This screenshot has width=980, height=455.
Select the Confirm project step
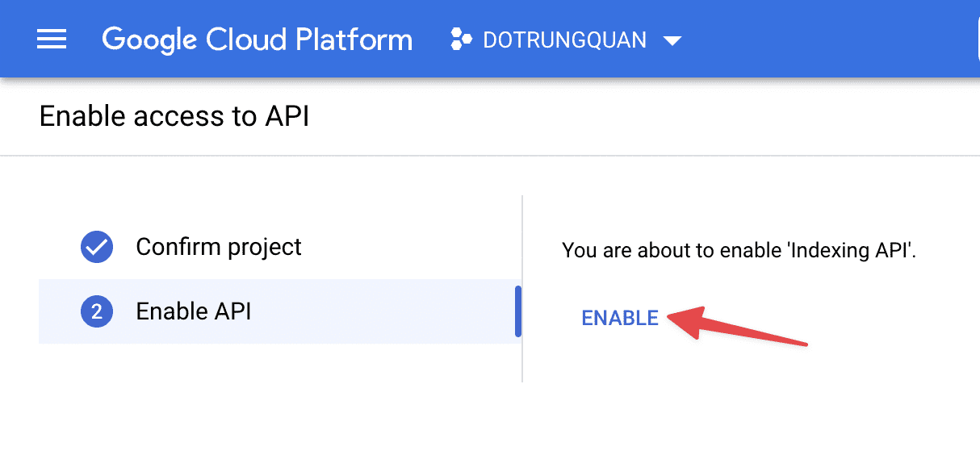218,247
